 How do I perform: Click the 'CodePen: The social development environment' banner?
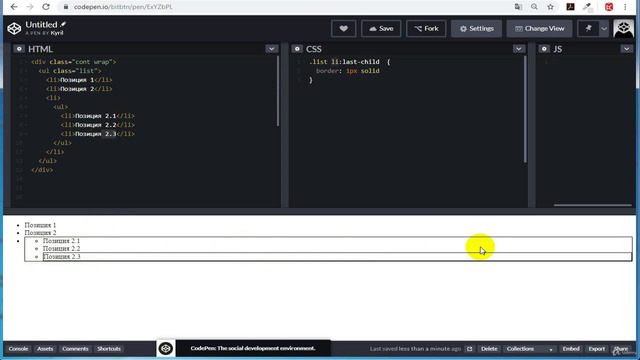tap(253, 348)
